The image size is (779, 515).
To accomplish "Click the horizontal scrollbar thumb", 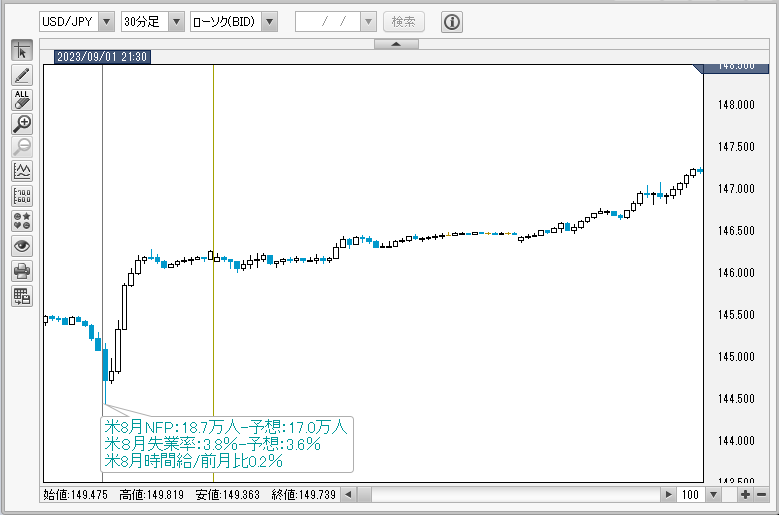I will (x=364, y=495).
